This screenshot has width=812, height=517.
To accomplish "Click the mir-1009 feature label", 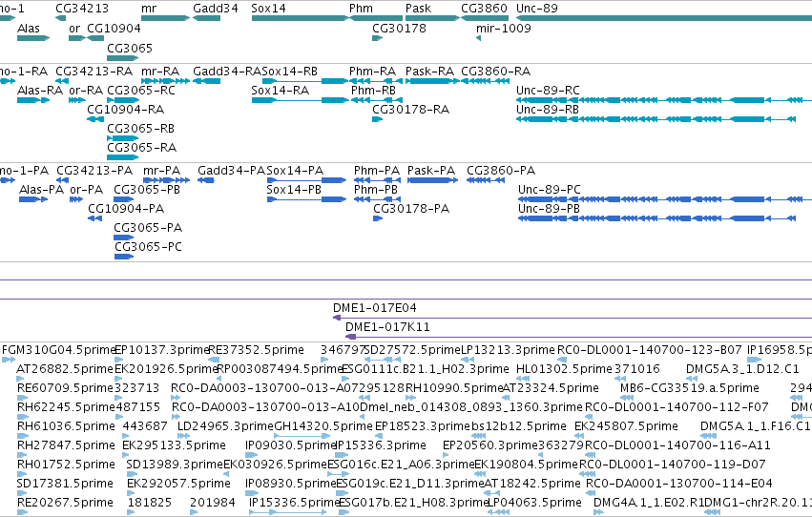I will (x=504, y=28).
